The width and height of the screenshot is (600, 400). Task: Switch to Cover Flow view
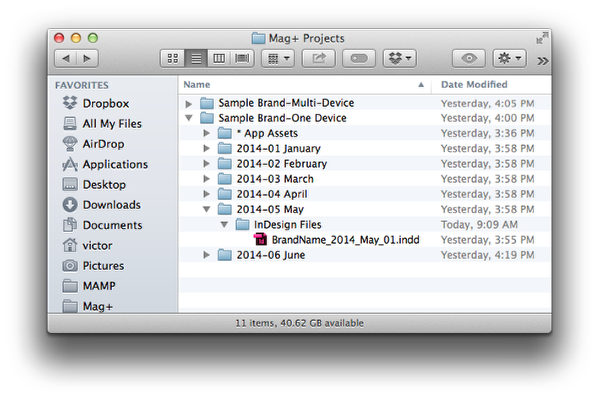[x=242, y=59]
